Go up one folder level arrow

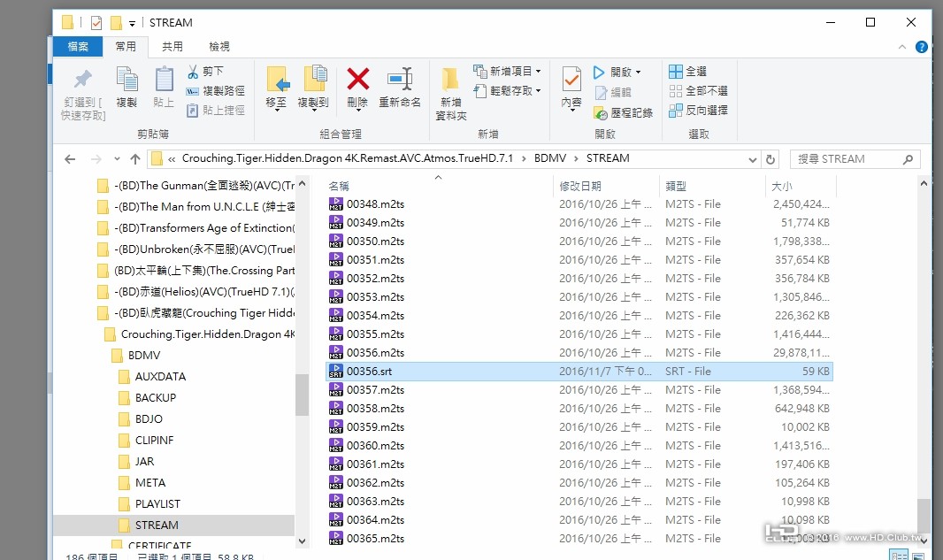click(x=134, y=159)
